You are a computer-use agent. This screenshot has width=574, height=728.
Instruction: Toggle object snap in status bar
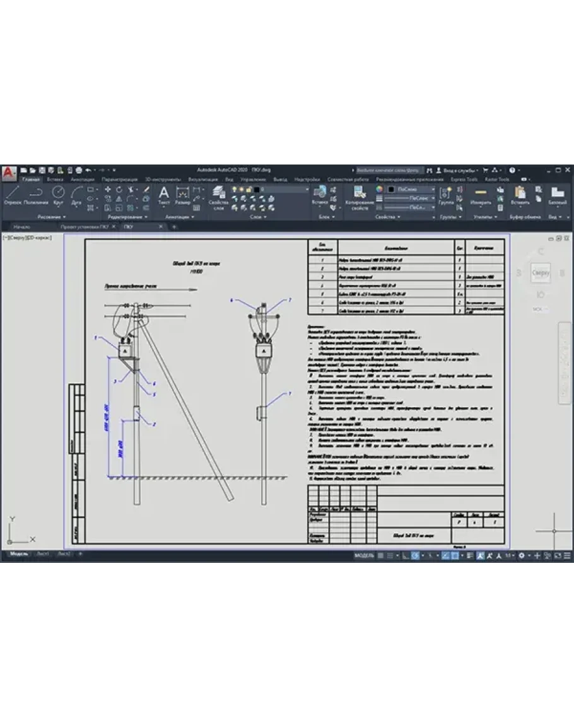454,555
